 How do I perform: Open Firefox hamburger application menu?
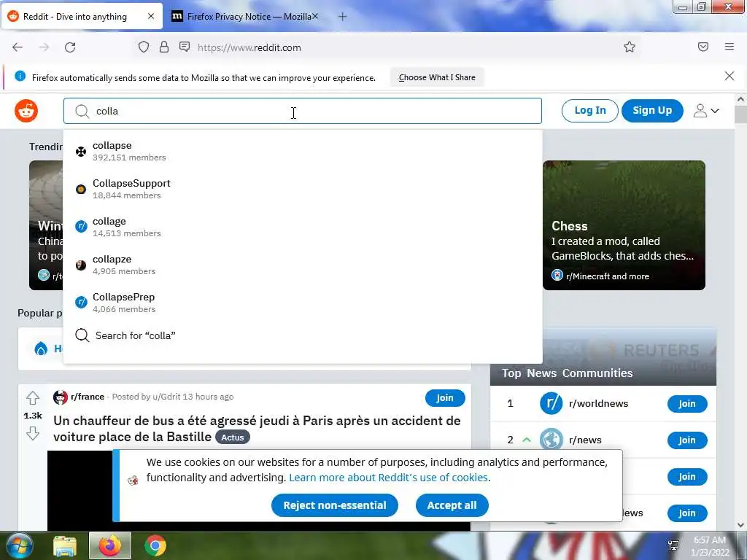[729, 47]
